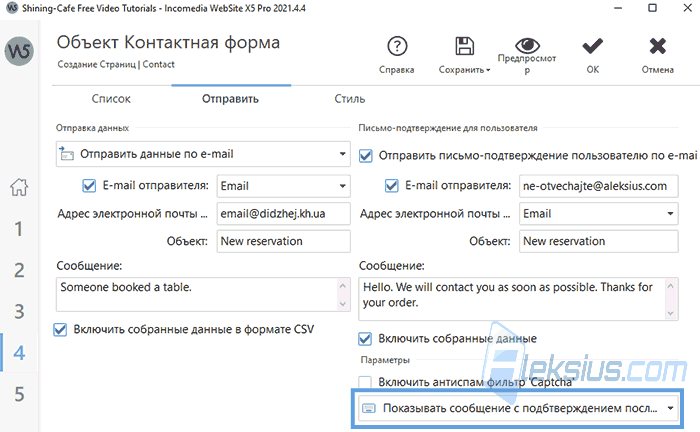Click right Объект New reservation field
This screenshot has height=432, width=700.
[599, 241]
